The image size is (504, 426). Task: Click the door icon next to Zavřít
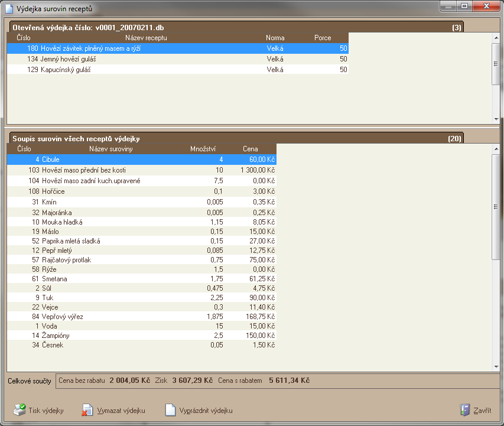click(x=465, y=410)
